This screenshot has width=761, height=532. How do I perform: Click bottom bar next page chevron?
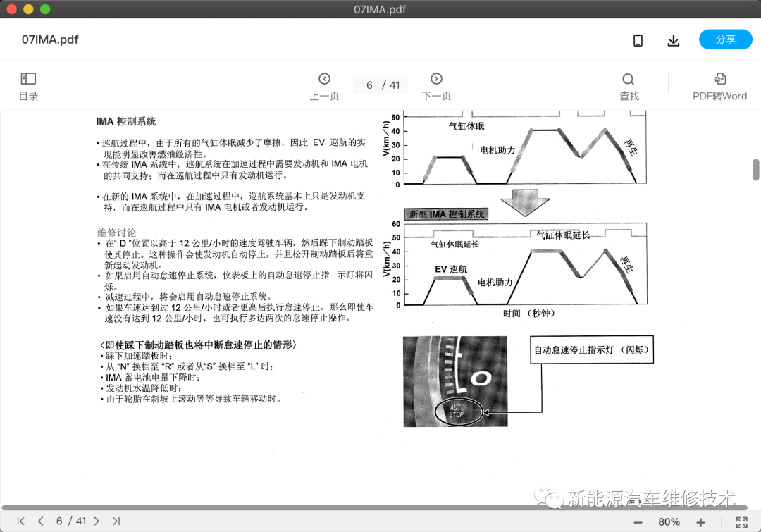tap(97, 521)
